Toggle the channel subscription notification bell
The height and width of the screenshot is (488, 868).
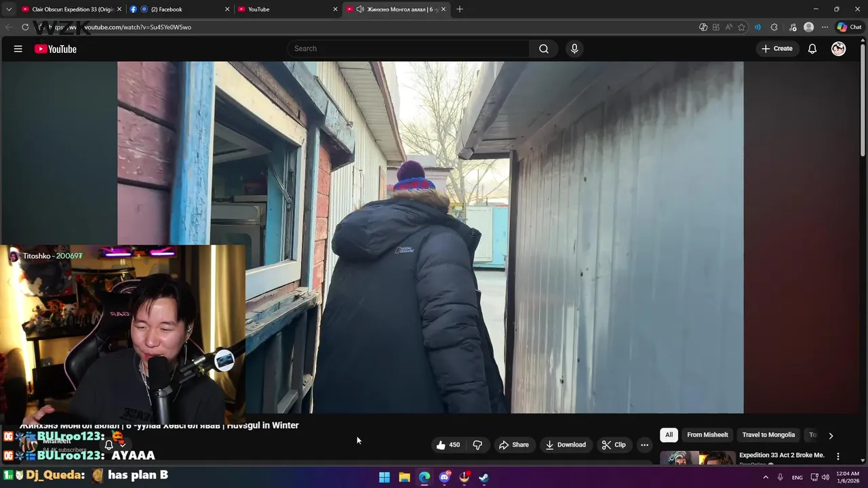pos(108,445)
